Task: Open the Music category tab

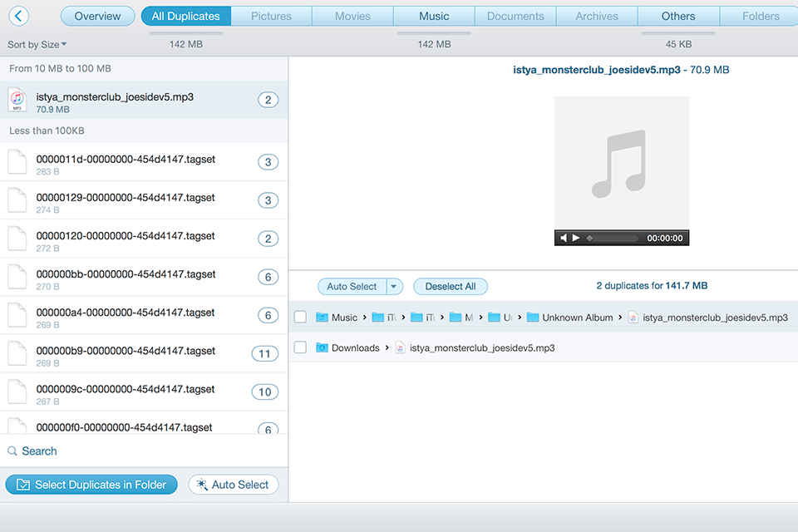Action: click(433, 15)
